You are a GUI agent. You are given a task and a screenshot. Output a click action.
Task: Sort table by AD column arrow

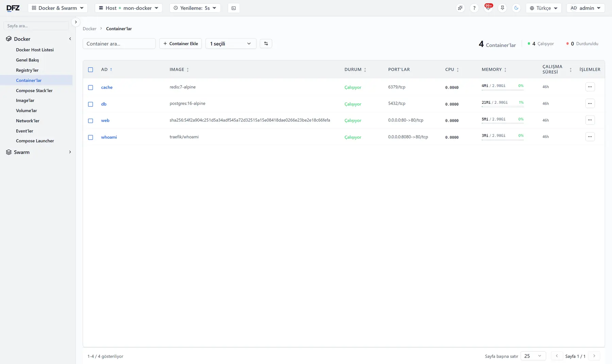click(111, 69)
